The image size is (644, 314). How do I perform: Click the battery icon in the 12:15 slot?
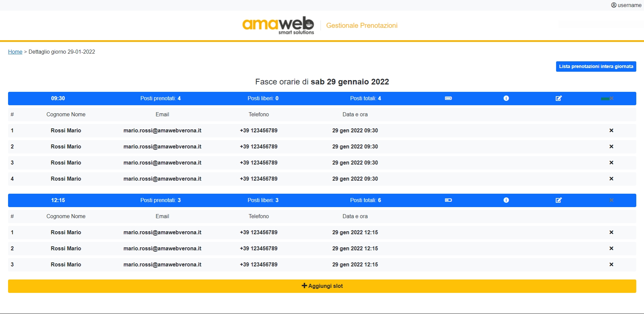point(448,200)
